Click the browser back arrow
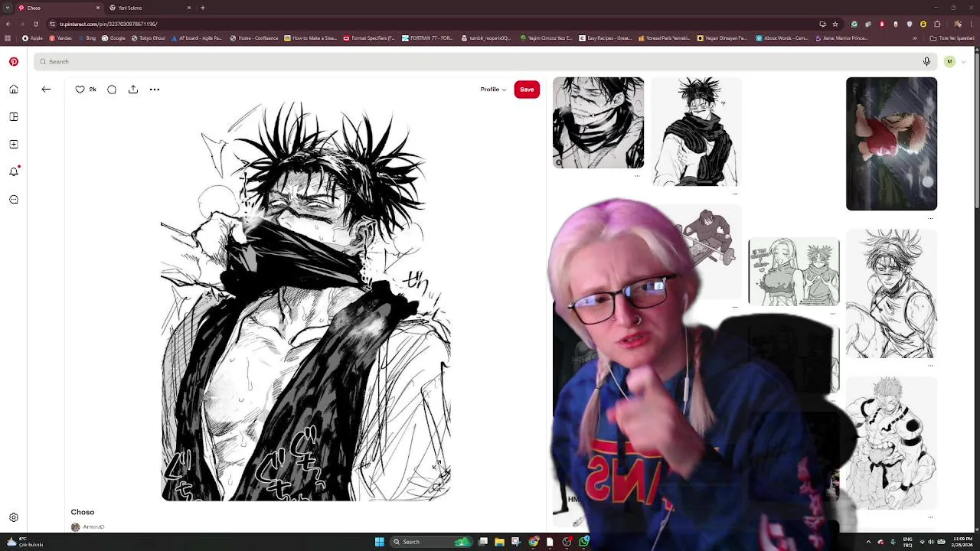980x551 pixels. (8, 24)
